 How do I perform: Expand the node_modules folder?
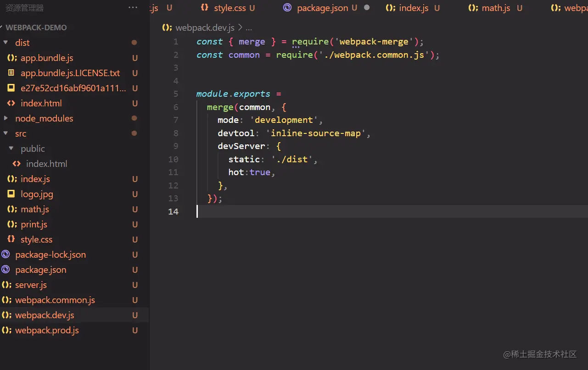[x=6, y=118]
